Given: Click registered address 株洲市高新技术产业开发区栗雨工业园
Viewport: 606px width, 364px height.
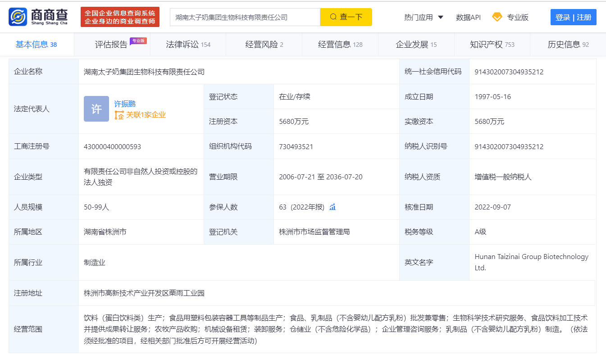Looking at the screenshot, I should pos(144,293).
